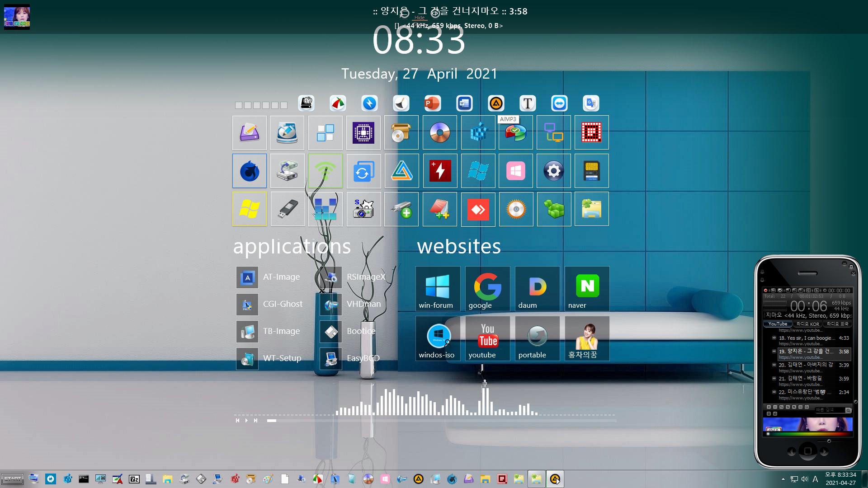The image size is (868, 488).
Task: Open Word from the top dock row
Action: (x=464, y=103)
